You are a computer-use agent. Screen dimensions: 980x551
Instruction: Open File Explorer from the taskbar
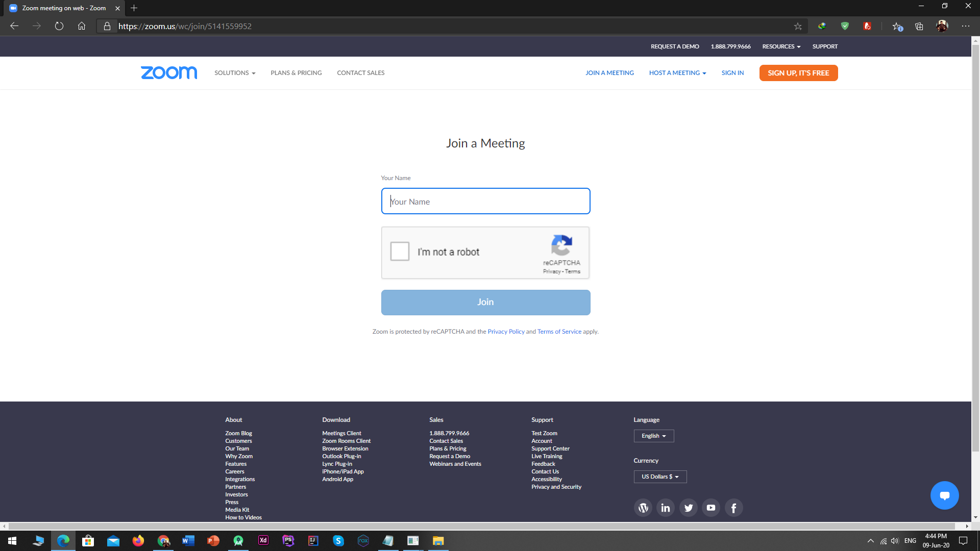click(x=438, y=541)
